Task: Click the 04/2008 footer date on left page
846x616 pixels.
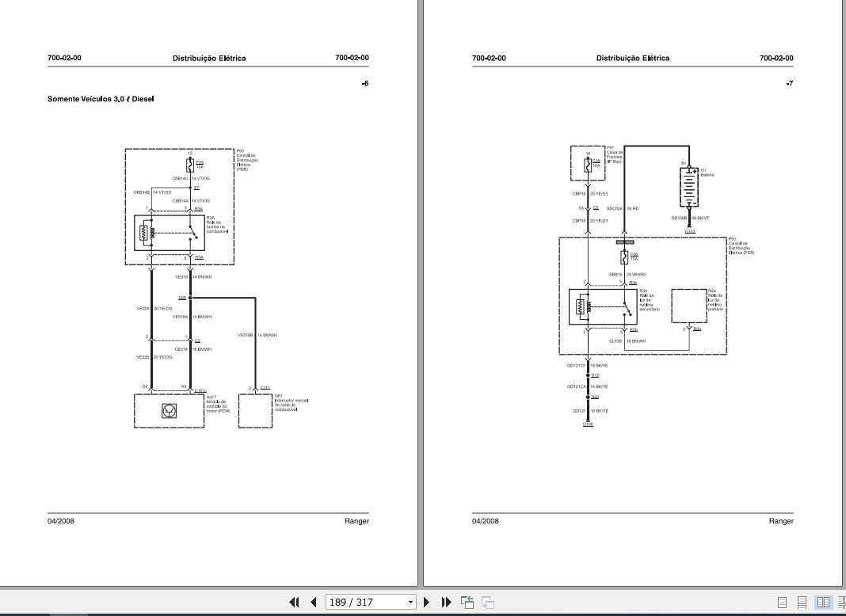Action: pyautogui.click(x=60, y=521)
